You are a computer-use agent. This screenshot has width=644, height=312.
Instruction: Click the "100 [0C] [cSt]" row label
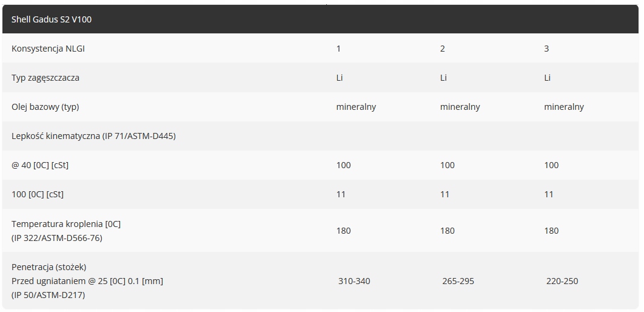click(38, 194)
